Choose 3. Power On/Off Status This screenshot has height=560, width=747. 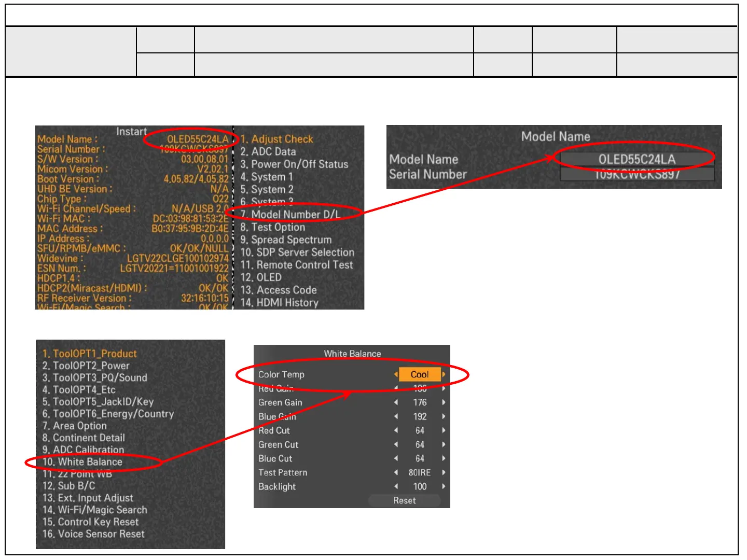[x=294, y=164]
